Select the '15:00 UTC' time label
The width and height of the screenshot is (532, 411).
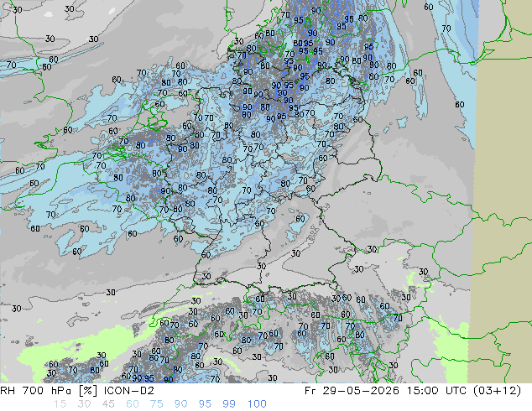click(x=436, y=391)
